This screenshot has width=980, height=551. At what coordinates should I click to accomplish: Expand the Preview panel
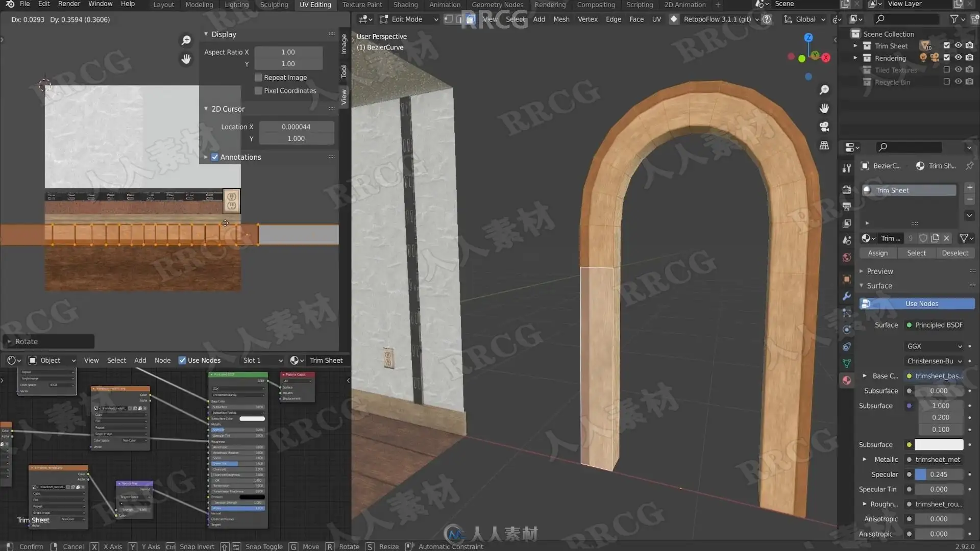861,271
